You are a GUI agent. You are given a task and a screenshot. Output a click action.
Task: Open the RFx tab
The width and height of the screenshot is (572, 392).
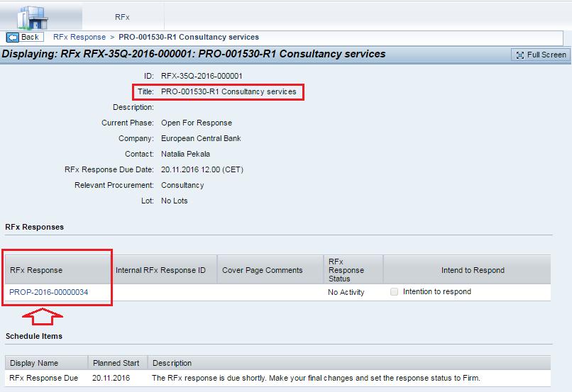pos(122,17)
